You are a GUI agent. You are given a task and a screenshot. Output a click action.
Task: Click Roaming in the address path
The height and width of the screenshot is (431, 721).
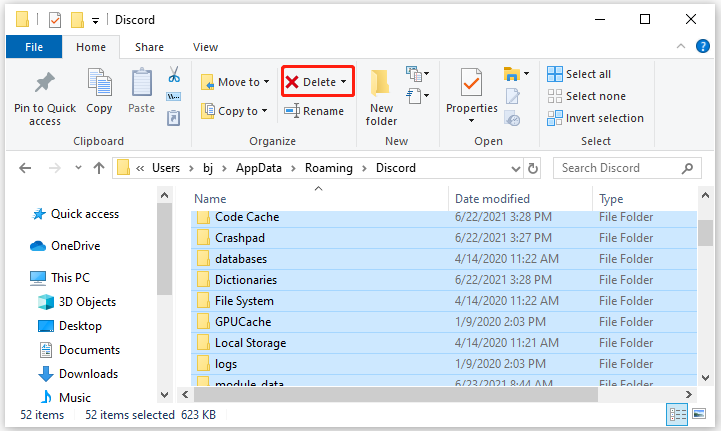click(329, 168)
